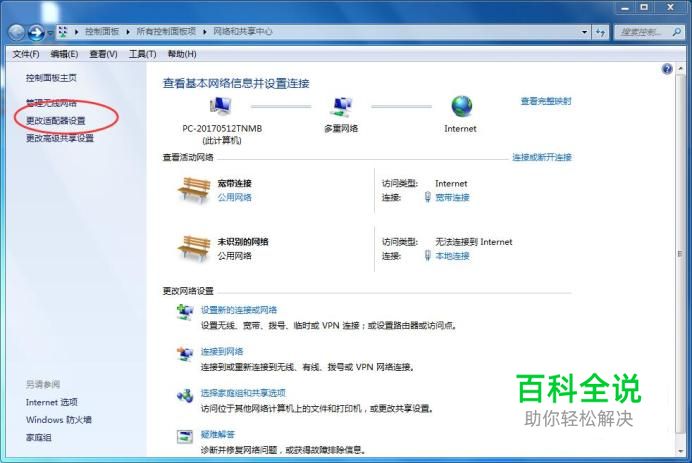The height and width of the screenshot is (463, 692).
Task: Click the Internet globe icon
Action: (x=462, y=106)
